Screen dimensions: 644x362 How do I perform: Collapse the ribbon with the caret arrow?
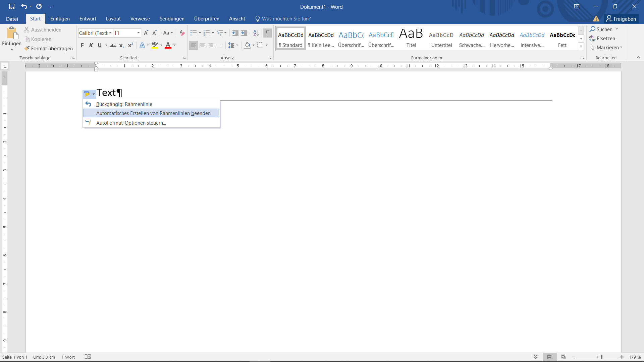pos(638,58)
